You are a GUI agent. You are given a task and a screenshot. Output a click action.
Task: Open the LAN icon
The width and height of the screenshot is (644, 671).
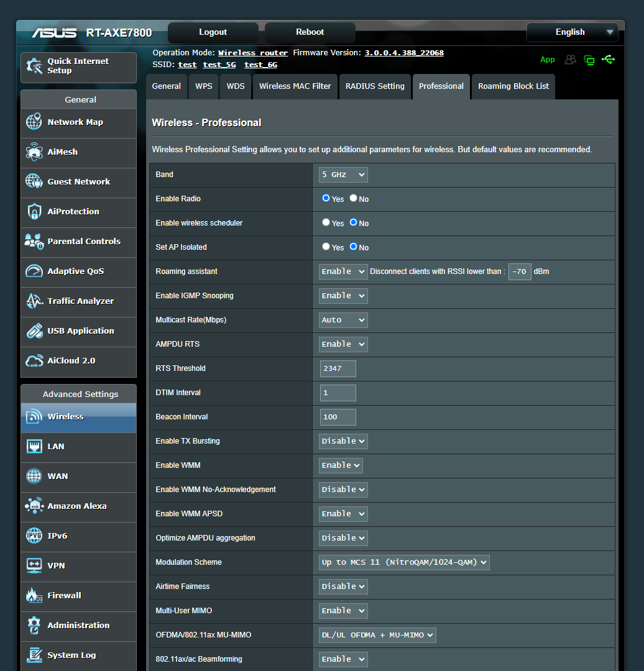[x=34, y=446]
